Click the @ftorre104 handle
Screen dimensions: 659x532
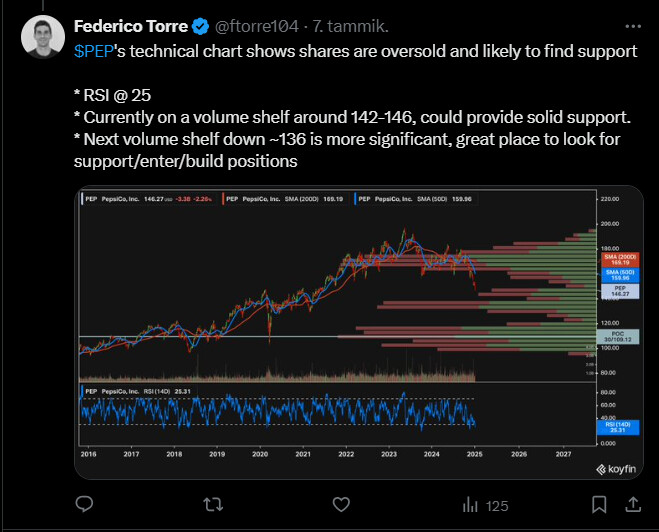(257, 26)
